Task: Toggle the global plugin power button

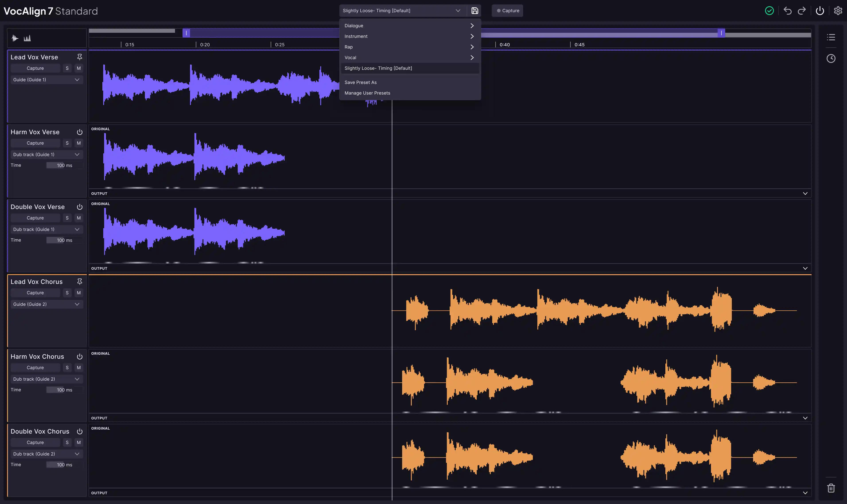Action: [820, 11]
